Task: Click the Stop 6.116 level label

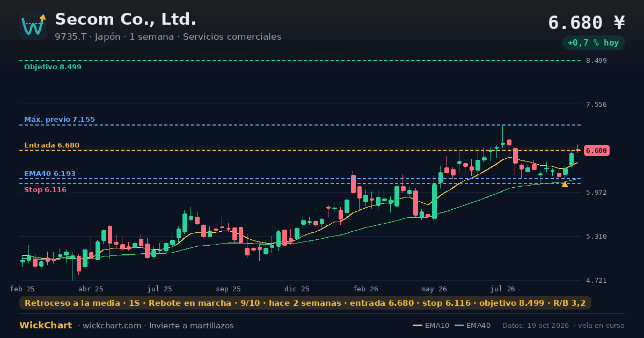Action: 45,190
